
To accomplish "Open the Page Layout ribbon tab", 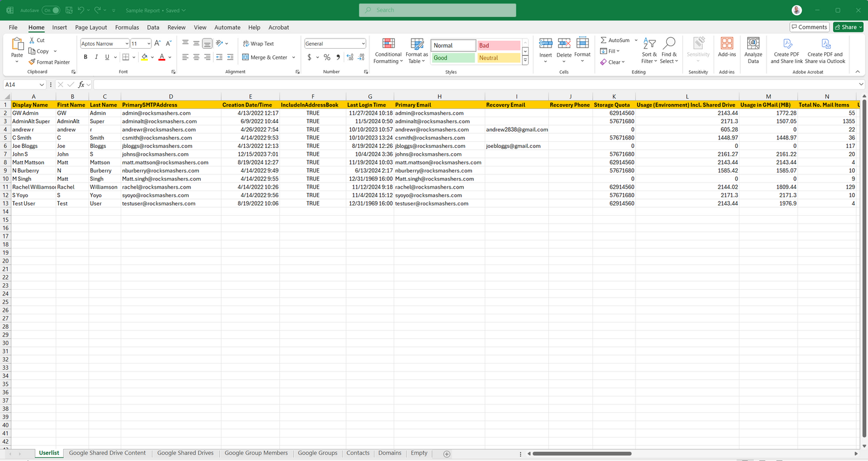I will click(91, 28).
